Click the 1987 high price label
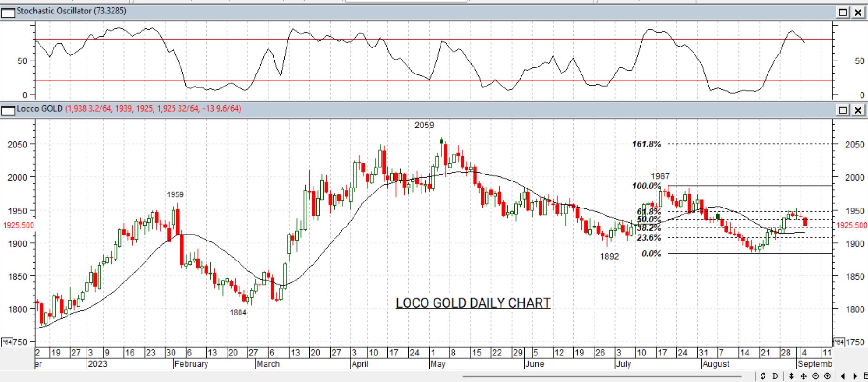 [x=660, y=176]
